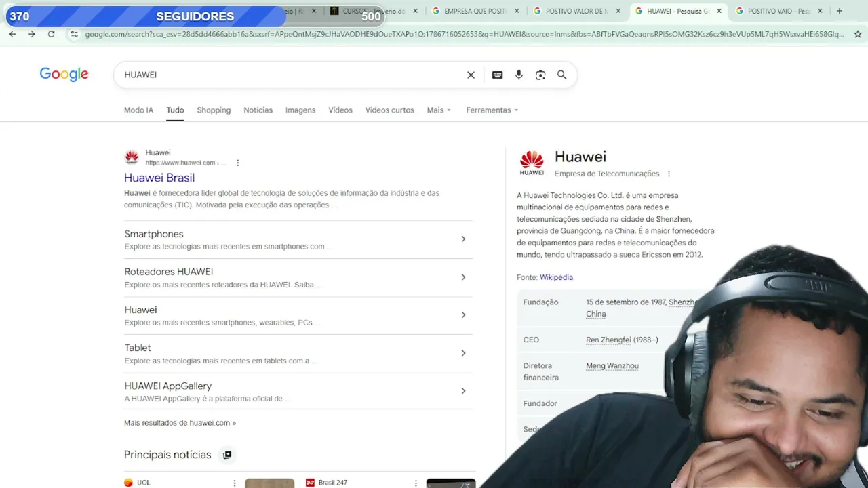Close the POSITIVO VAIO tab
The width and height of the screenshot is (868, 488).
tap(820, 11)
